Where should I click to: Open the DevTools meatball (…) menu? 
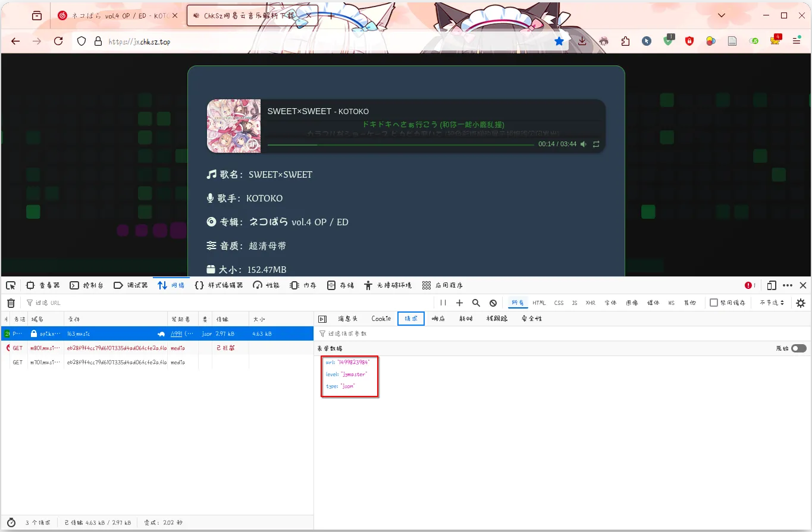tap(788, 285)
